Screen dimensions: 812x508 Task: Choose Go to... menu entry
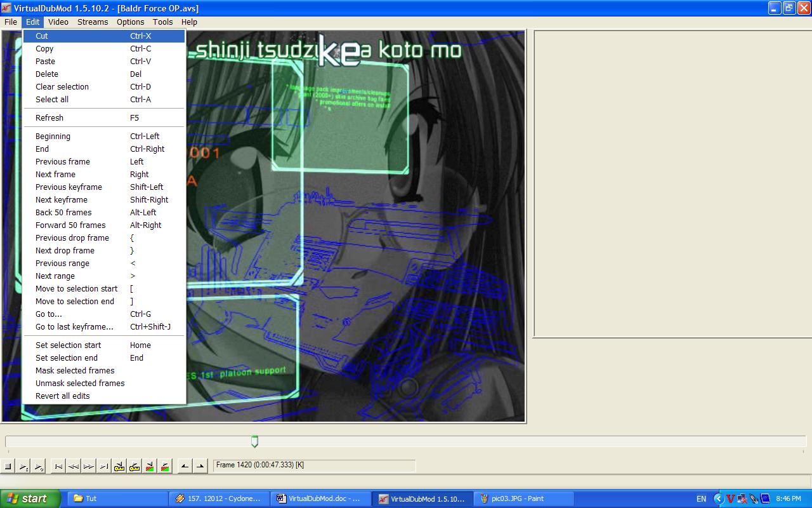104,314
